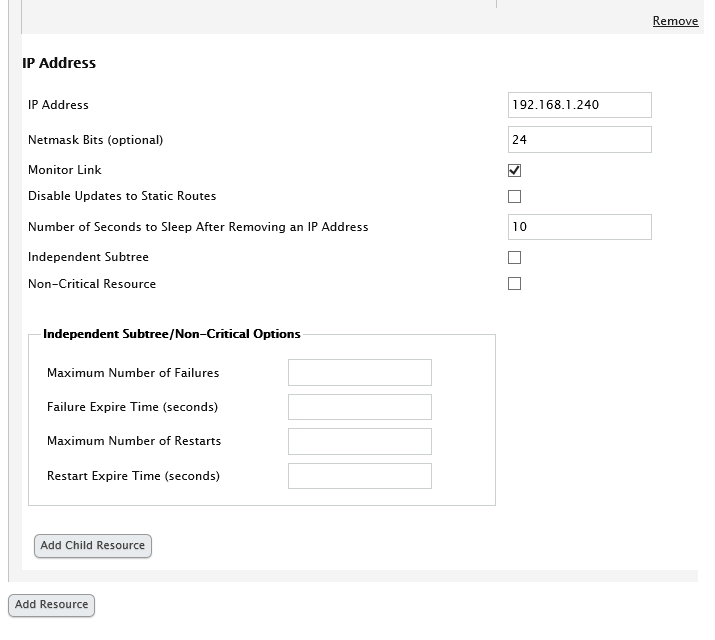
Task: Check the Non-Critical Resource box
Action: coord(515,284)
